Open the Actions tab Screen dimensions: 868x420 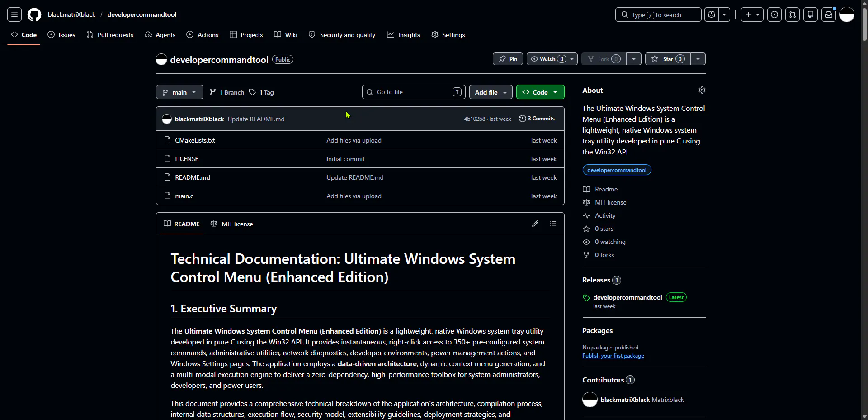[x=203, y=35]
